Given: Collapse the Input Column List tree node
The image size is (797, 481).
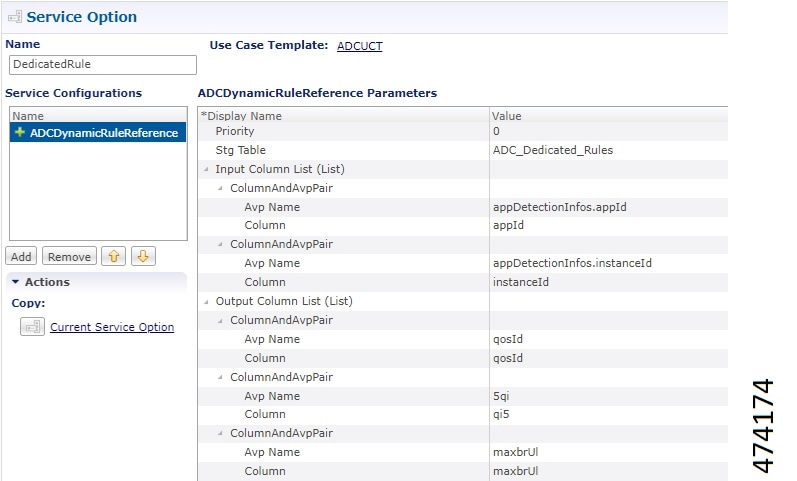Looking at the screenshot, I should (x=206, y=169).
